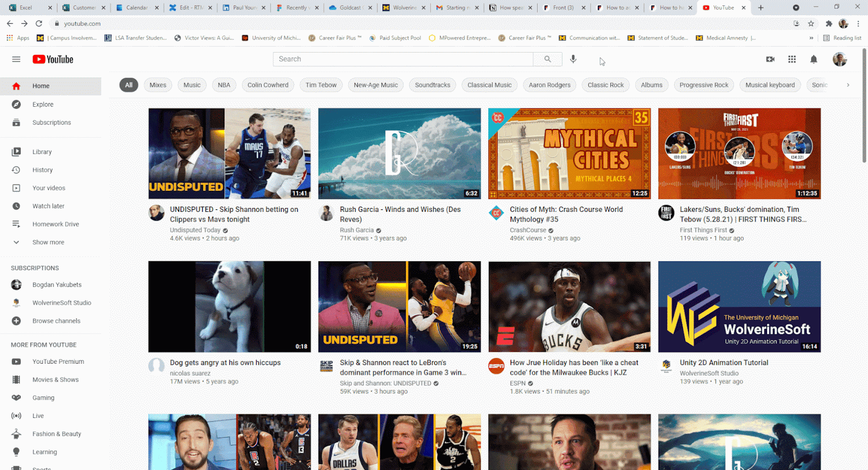868x470 pixels.
Task: Open a new browser tab
Action: [x=761, y=8]
